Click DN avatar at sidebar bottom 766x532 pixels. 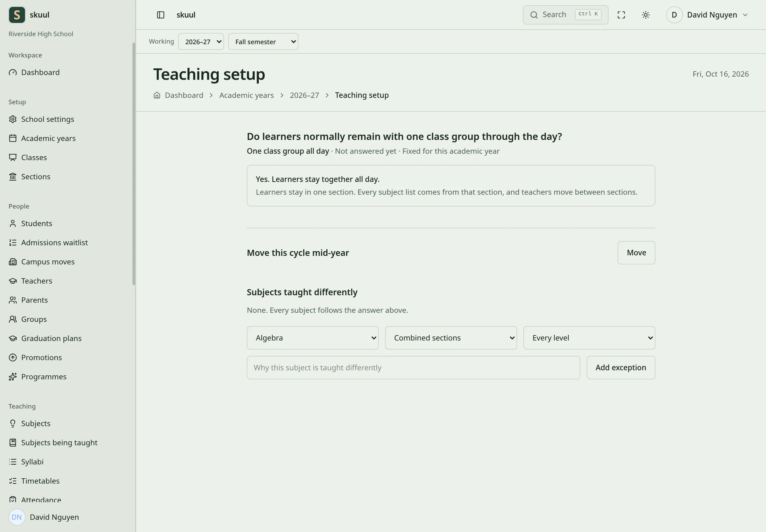tap(17, 517)
